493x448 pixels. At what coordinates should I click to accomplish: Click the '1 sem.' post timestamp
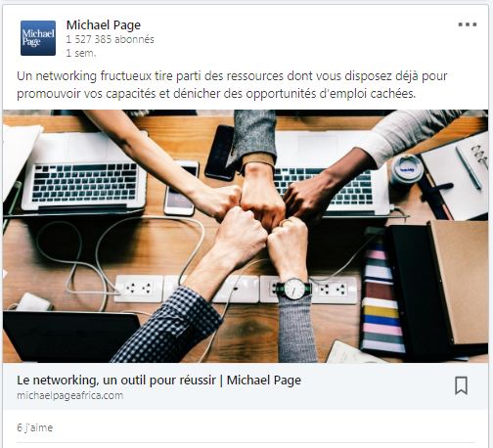pyautogui.click(x=81, y=53)
